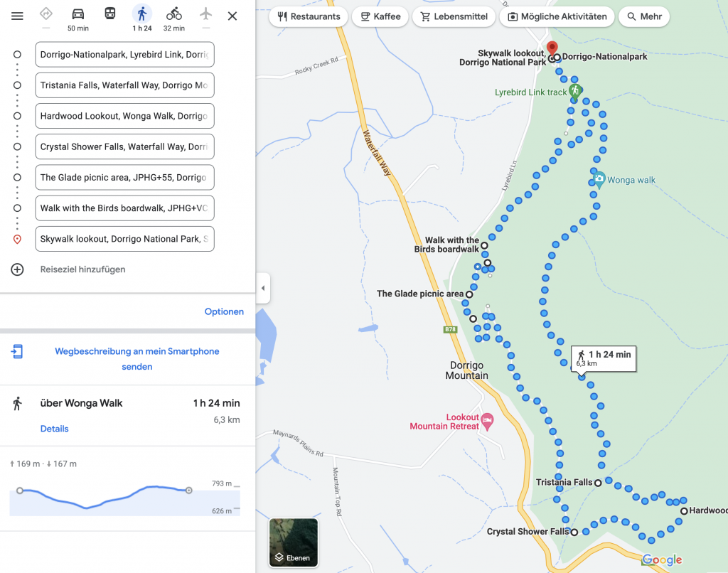Expand route Details link

(x=55, y=429)
